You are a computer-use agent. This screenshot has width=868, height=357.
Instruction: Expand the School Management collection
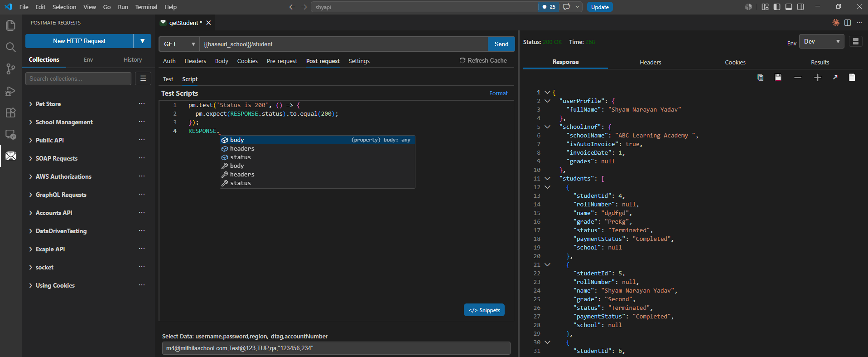click(x=30, y=122)
